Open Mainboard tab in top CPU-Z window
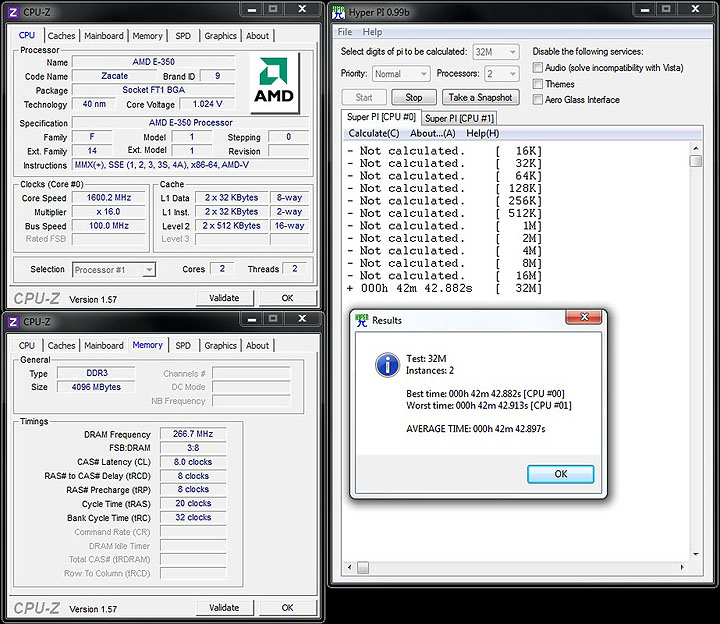This screenshot has height=624, width=720. click(x=104, y=36)
